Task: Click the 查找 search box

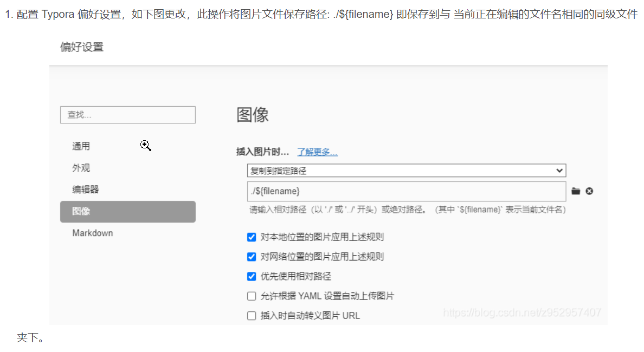Action: (127, 115)
